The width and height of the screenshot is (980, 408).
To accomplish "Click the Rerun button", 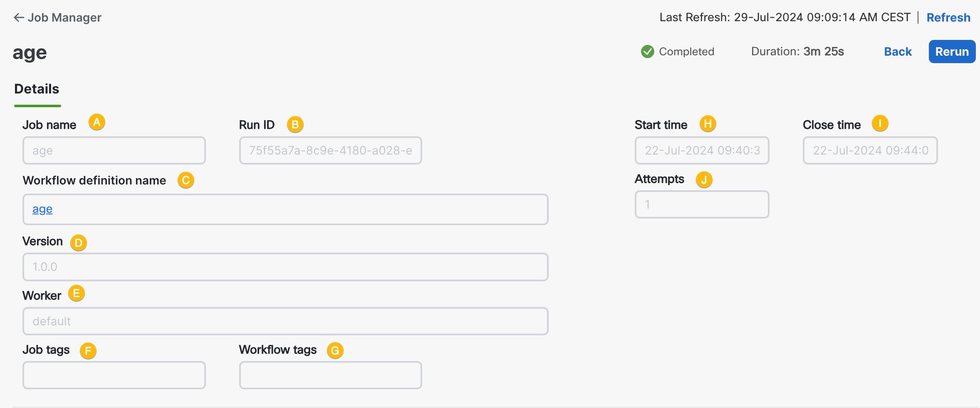I will [x=952, y=52].
